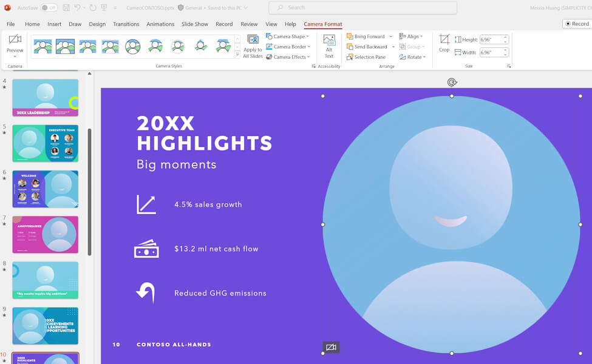Open the Slide Show tab
The width and height of the screenshot is (592, 364).
(x=194, y=24)
